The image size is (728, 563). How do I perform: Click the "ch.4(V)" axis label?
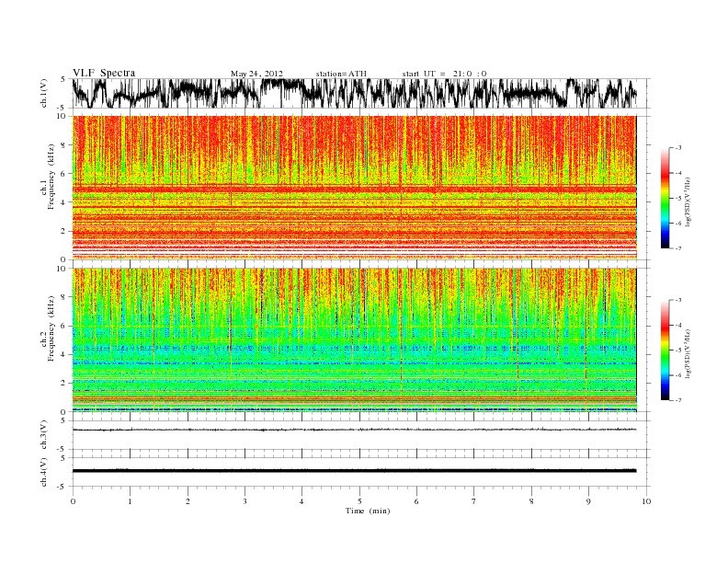(43, 472)
